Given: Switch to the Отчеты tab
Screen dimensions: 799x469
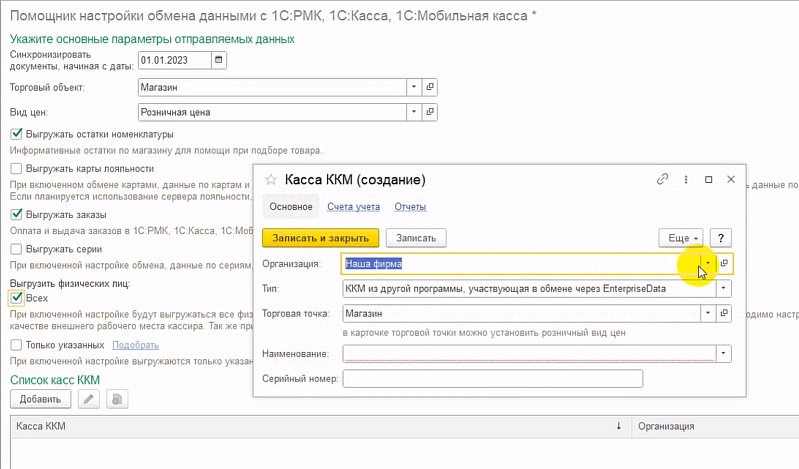Looking at the screenshot, I should click(x=410, y=207).
